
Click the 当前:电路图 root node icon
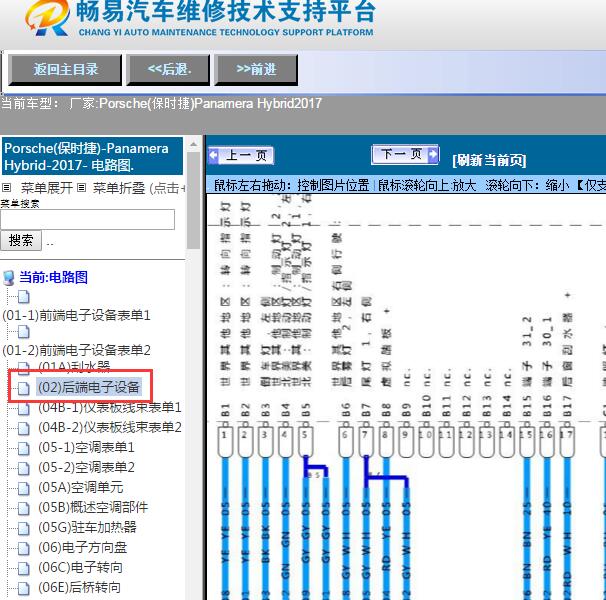(x=9, y=278)
